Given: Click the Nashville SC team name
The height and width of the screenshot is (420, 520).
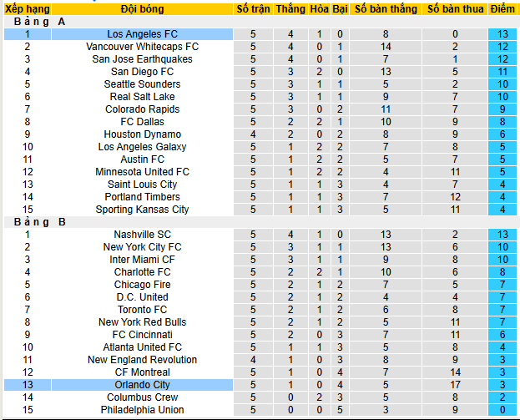Looking at the screenshot, I should (142, 235).
